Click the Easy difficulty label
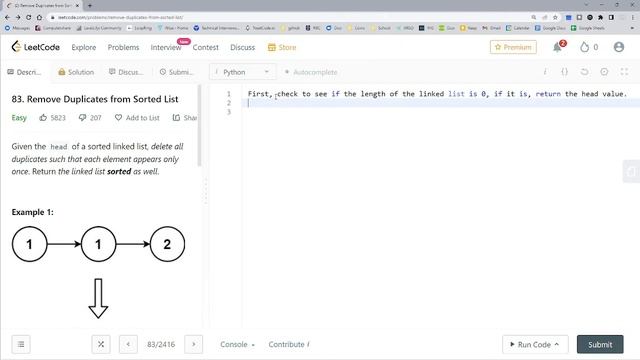 coord(19,118)
